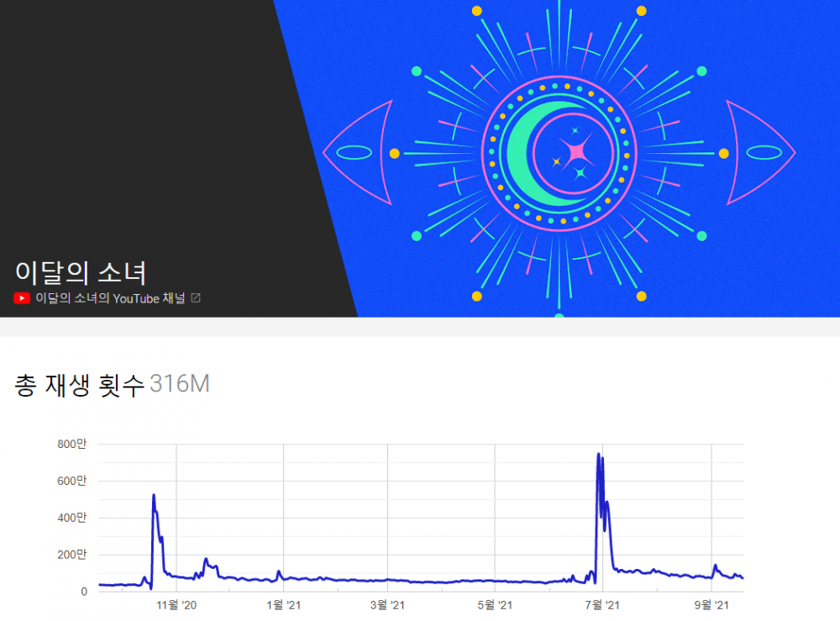Image resolution: width=840 pixels, height=621 pixels.
Task: Click the 1월 '21 x-axis label
Action: [283, 606]
